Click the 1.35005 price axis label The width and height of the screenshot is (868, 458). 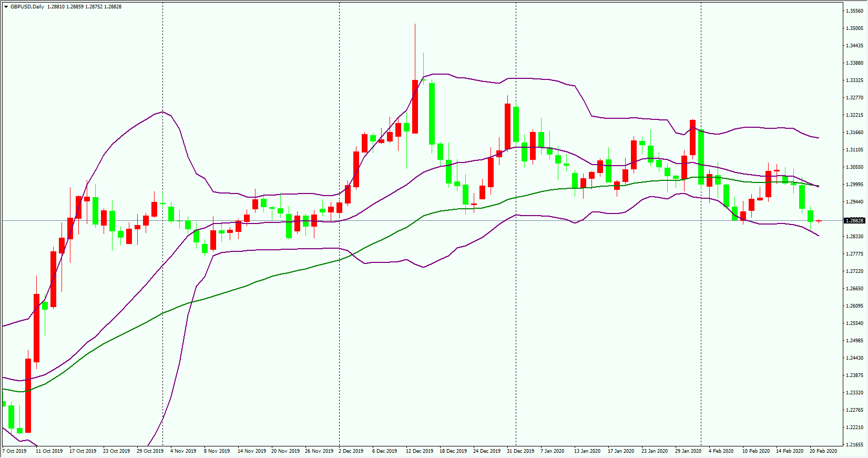[854, 28]
